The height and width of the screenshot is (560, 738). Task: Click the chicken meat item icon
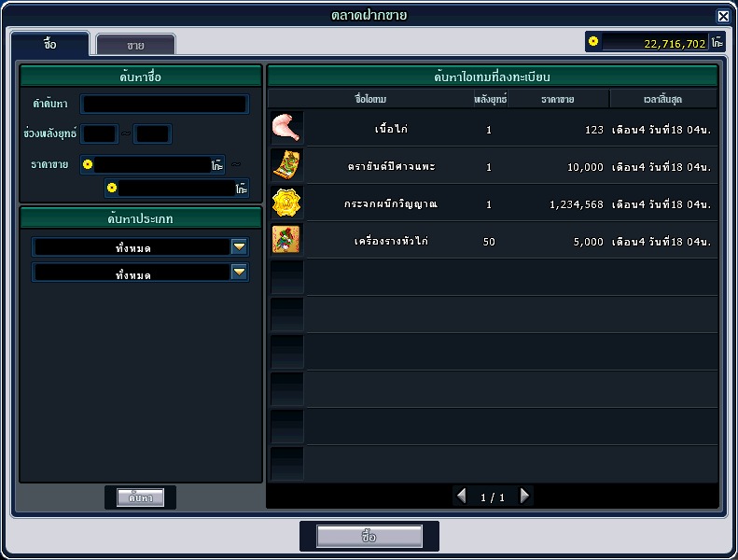pyautogui.click(x=286, y=128)
